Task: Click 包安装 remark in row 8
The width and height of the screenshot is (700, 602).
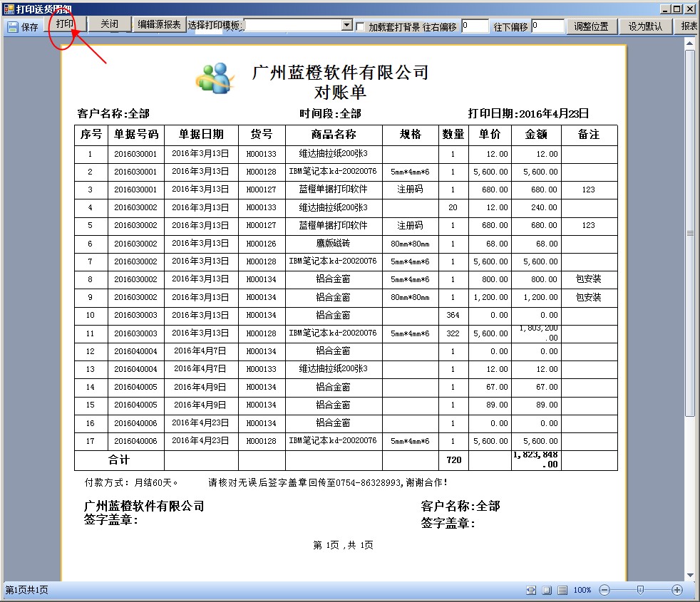Action: [x=588, y=279]
